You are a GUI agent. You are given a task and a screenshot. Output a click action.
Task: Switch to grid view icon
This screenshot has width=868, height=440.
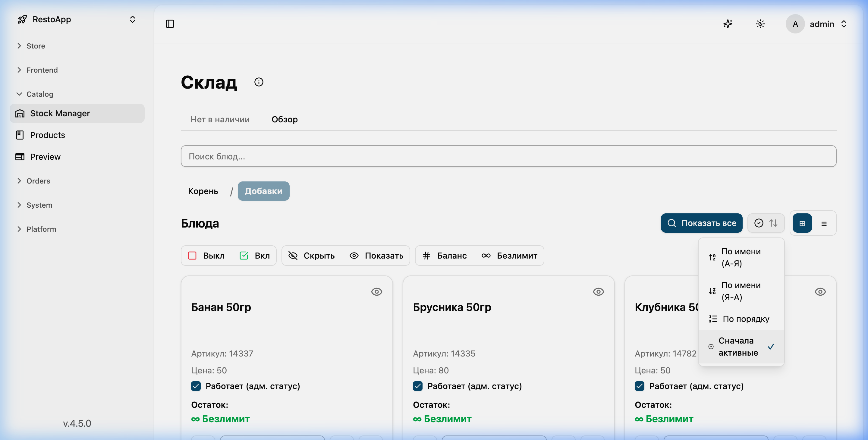coord(802,223)
